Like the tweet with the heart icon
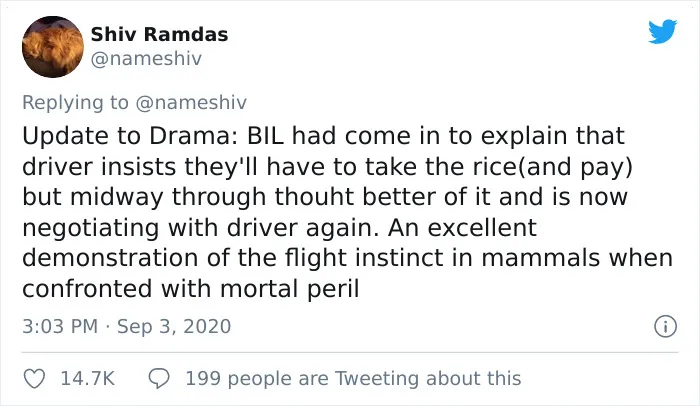This screenshot has height=406, width=700. point(34,379)
